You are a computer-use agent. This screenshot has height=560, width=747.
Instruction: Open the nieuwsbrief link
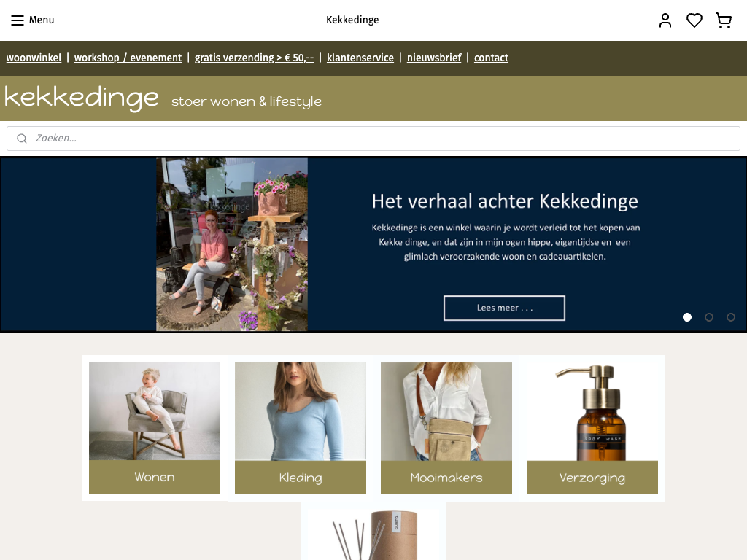[434, 58]
